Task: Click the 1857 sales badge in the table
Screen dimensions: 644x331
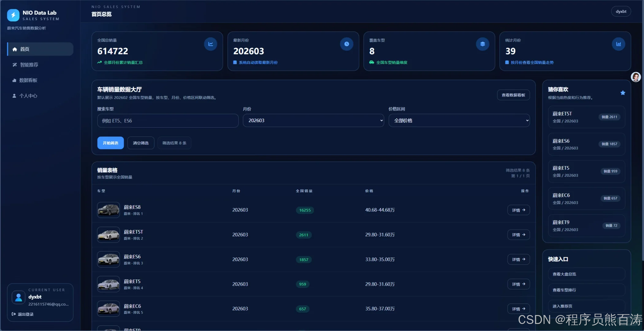Action: pos(303,260)
